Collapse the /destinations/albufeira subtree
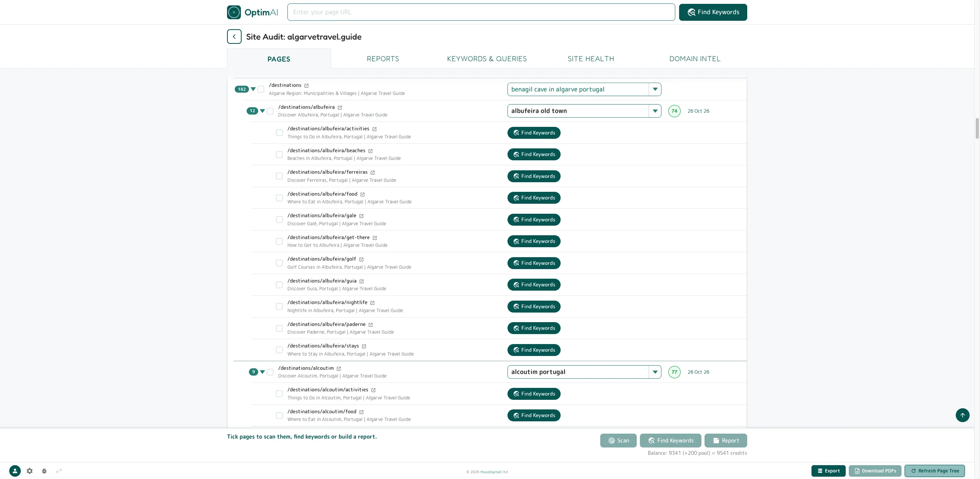 (x=262, y=111)
